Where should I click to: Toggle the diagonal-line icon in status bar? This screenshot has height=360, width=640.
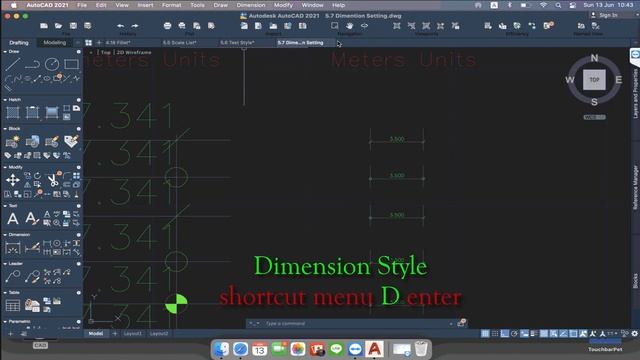click(x=563, y=333)
